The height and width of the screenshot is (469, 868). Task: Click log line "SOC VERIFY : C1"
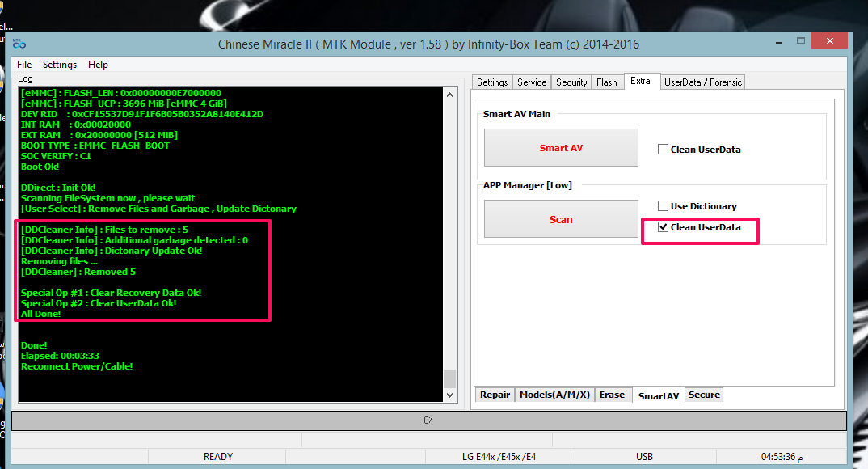[x=56, y=156]
